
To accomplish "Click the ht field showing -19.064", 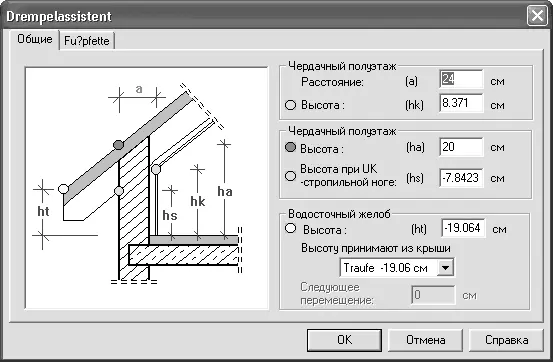I will pos(463,228).
